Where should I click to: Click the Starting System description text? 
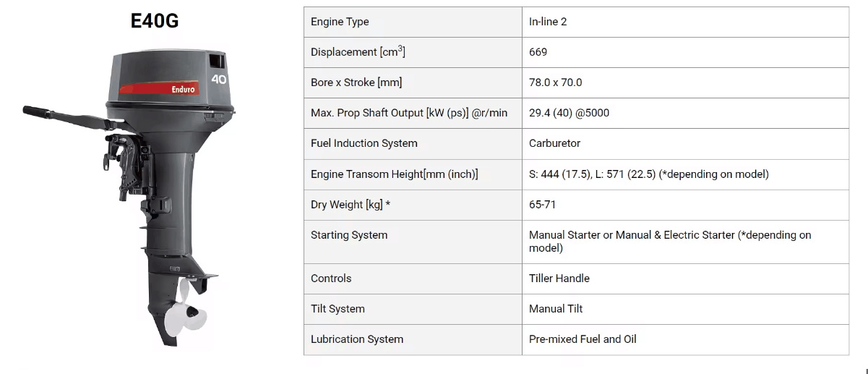[670, 242]
